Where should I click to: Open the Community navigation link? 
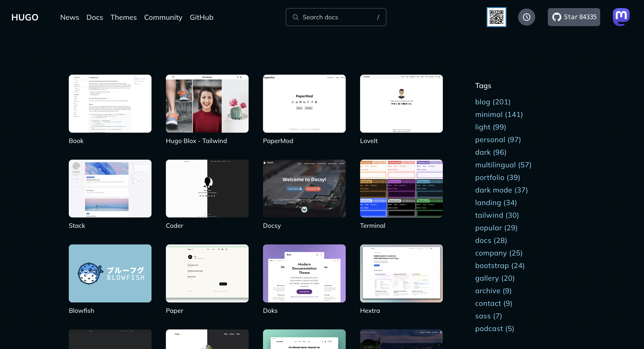pyautogui.click(x=163, y=17)
